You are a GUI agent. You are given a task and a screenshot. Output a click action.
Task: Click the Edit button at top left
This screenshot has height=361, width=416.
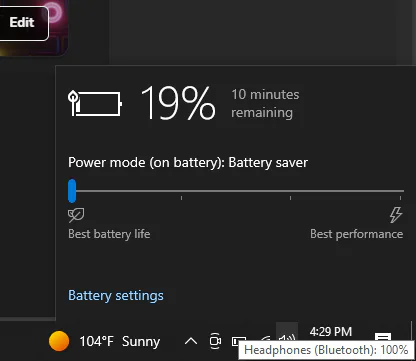pos(22,23)
